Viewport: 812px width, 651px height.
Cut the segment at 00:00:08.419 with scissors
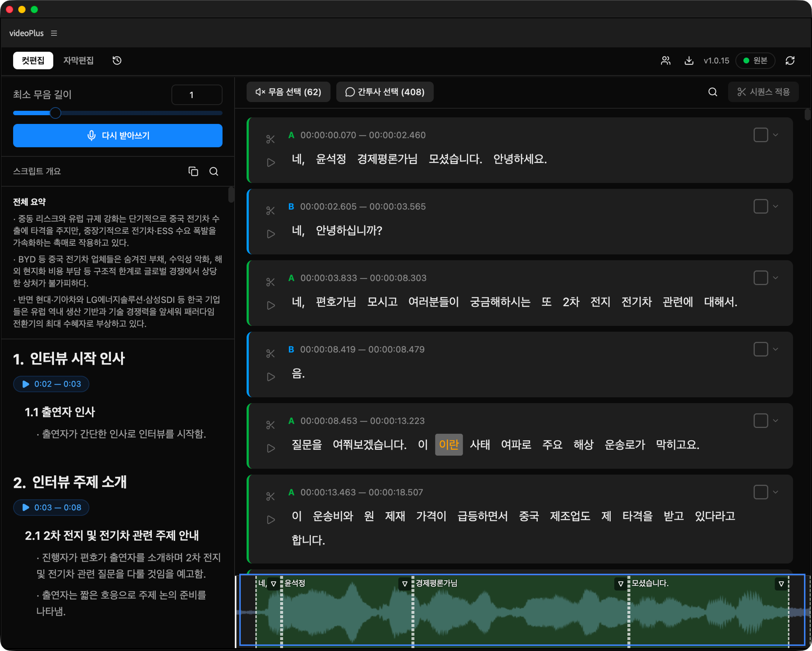(270, 354)
